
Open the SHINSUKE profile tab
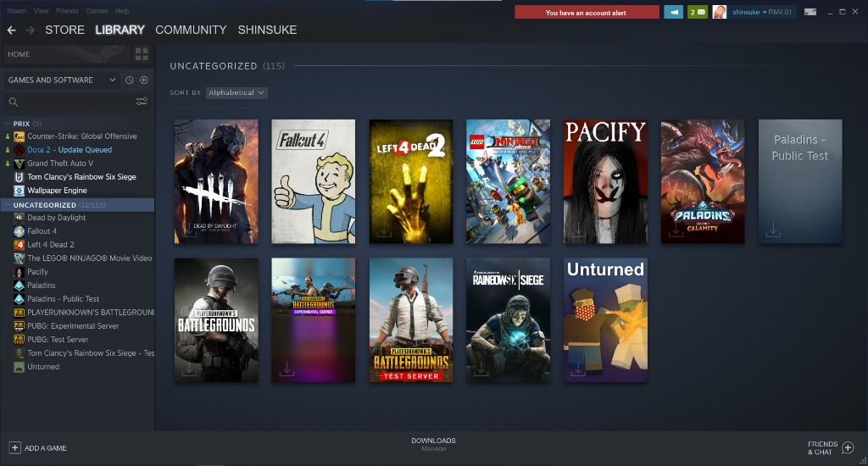[x=267, y=30]
